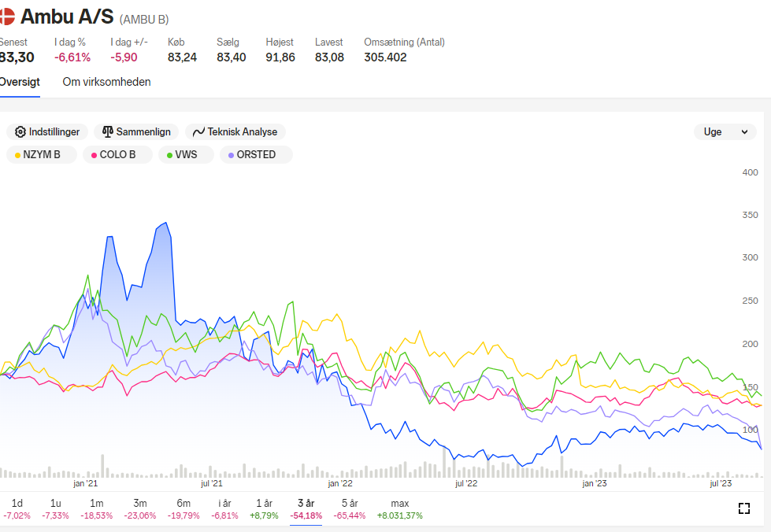Open Teknisk Analyse chart tool
The width and height of the screenshot is (771, 532).
(x=235, y=131)
